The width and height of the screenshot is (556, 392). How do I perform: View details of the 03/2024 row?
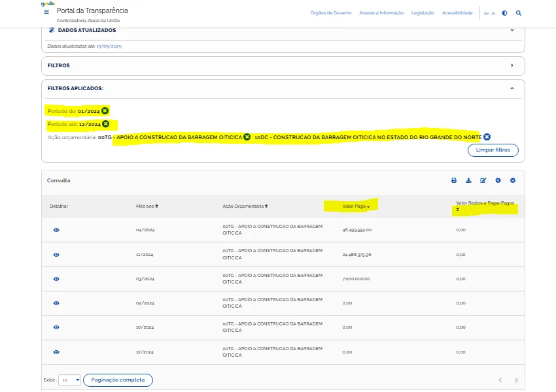point(56,279)
